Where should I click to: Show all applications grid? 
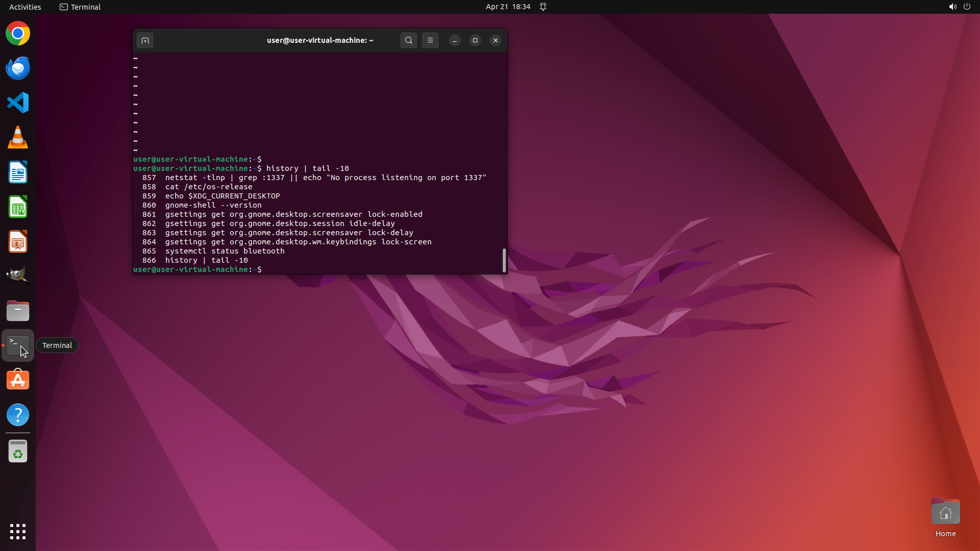[18, 532]
